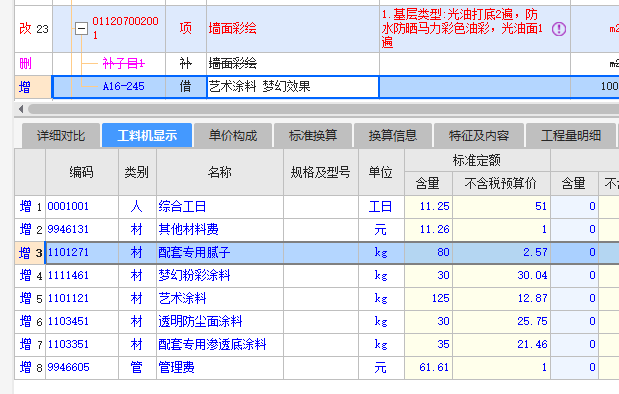Screen dimensions: 619x394
Task: Click the 21.46 price value
Action: pyautogui.click(x=532, y=344)
